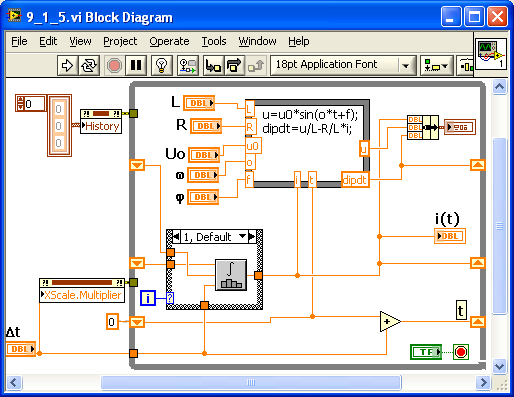
Task: Select the phi DBL control terminal
Action: [203, 197]
